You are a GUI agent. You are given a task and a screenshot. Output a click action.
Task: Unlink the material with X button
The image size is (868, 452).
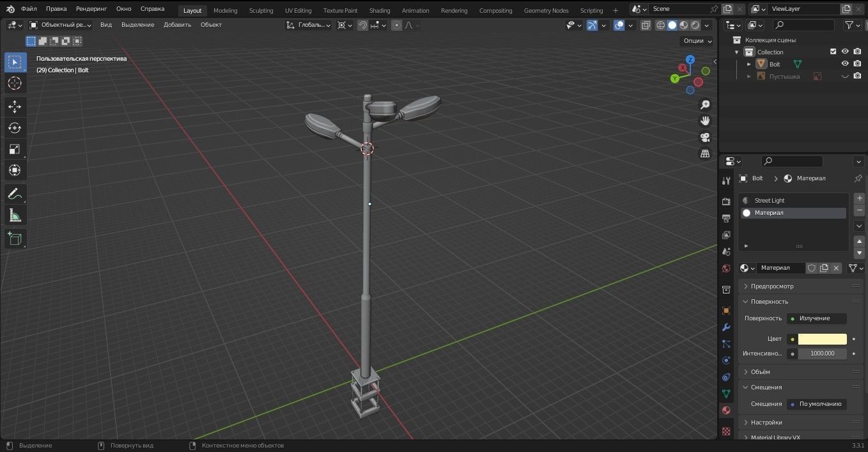tap(836, 268)
